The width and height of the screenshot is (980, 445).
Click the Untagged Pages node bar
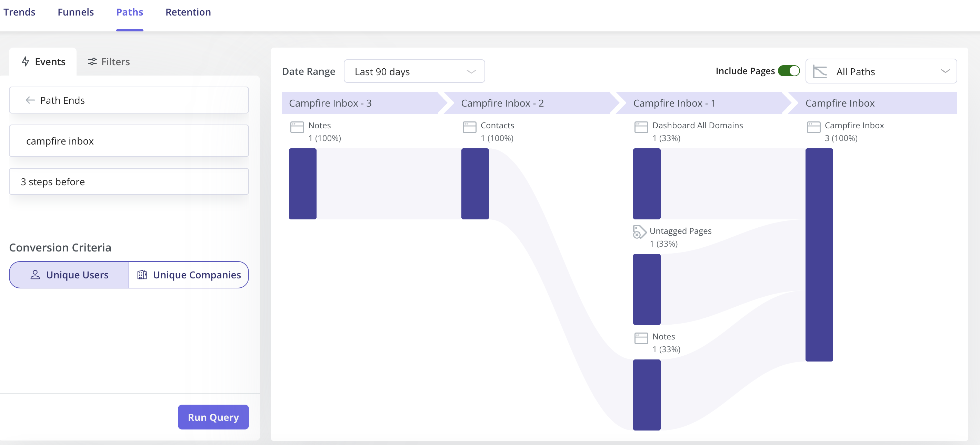tap(647, 289)
